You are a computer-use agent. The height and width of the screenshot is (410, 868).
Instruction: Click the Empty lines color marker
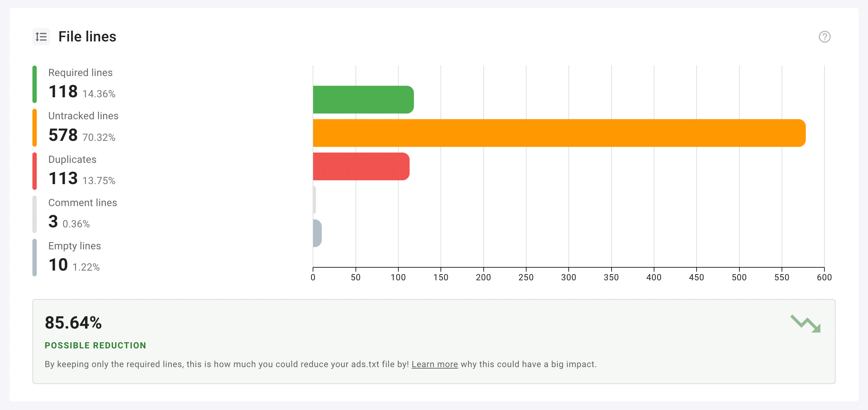pos(35,258)
